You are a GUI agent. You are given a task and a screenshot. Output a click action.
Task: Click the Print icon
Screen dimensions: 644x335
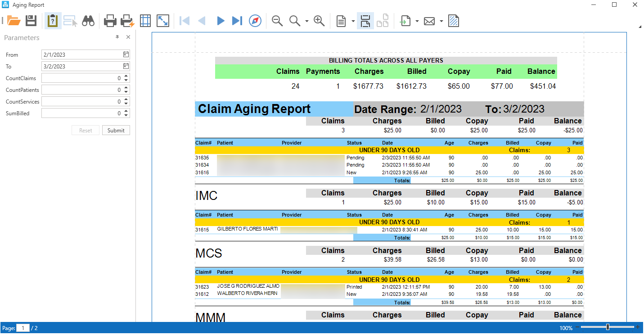(x=110, y=21)
